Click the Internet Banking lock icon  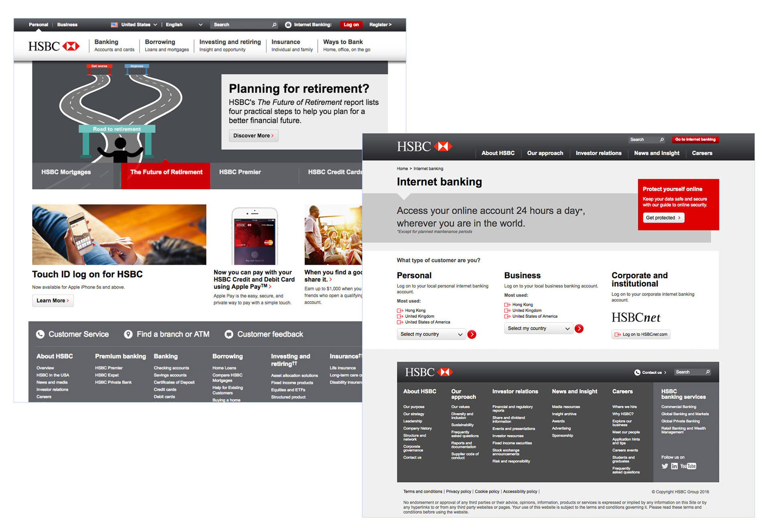point(288,24)
